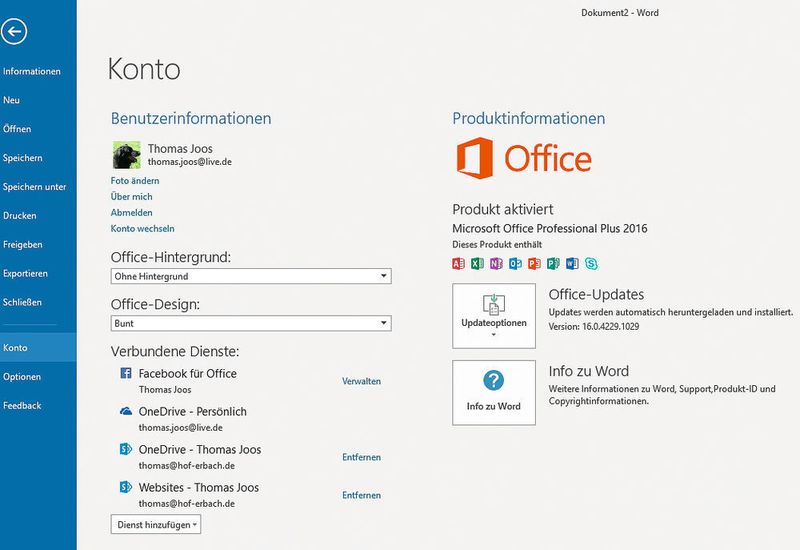Viewport: 800px width, 550px height.
Task: Click Schließen in the sidebar
Action: [22, 302]
